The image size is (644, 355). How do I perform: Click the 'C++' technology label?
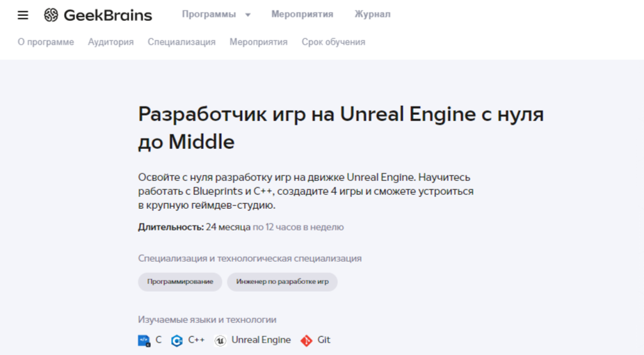click(x=196, y=340)
